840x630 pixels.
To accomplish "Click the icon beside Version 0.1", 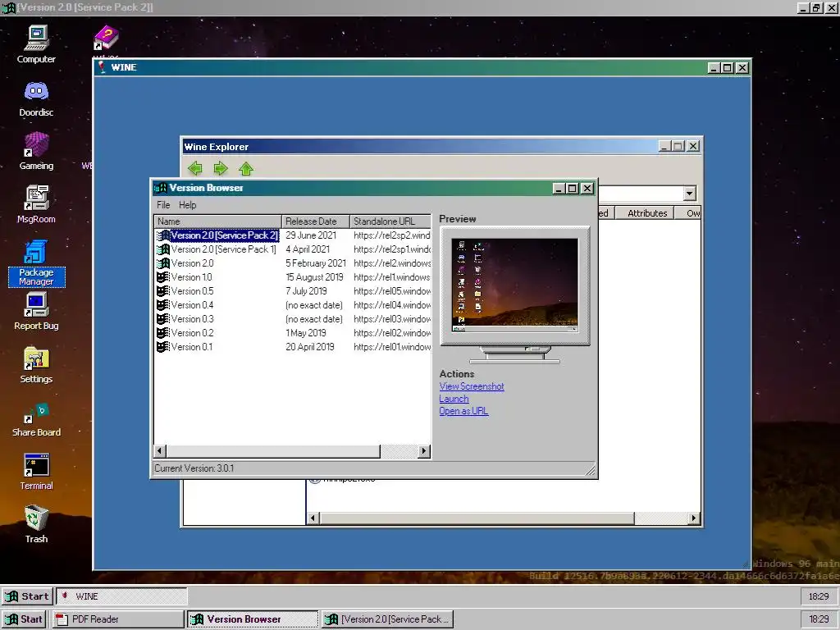I will (x=163, y=347).
